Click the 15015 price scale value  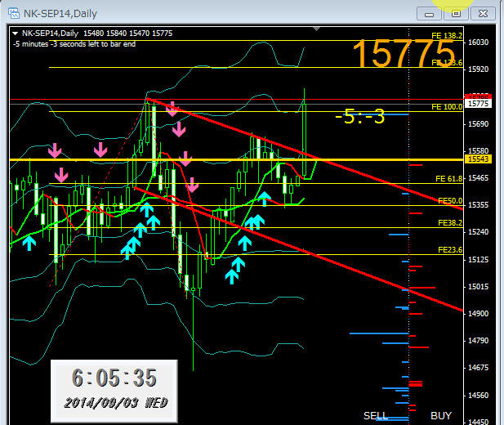(479, 287)
